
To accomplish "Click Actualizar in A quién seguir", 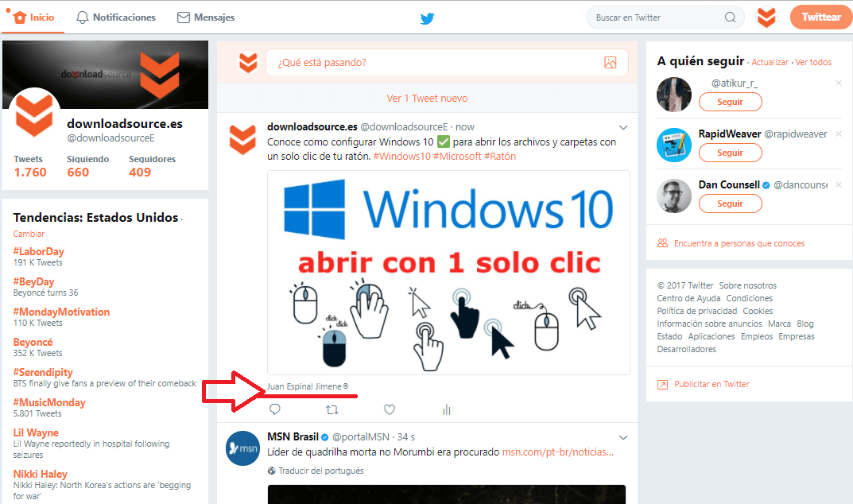I will pyautogui.click(x=770, y=62).
